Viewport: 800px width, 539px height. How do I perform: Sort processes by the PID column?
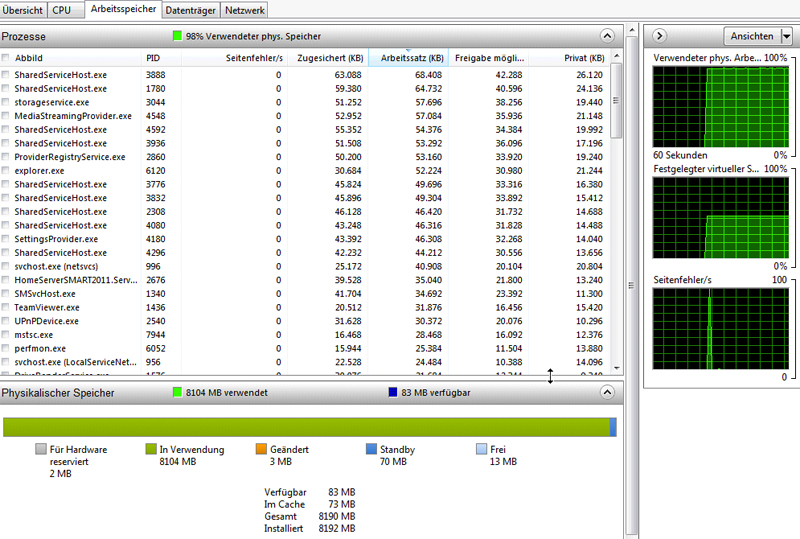(153, 58)
